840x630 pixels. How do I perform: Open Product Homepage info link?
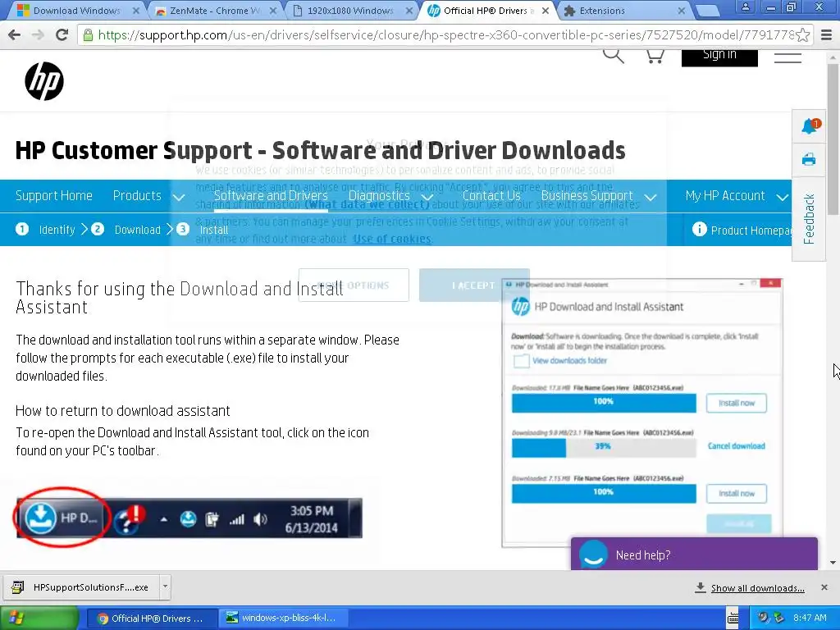742,231
